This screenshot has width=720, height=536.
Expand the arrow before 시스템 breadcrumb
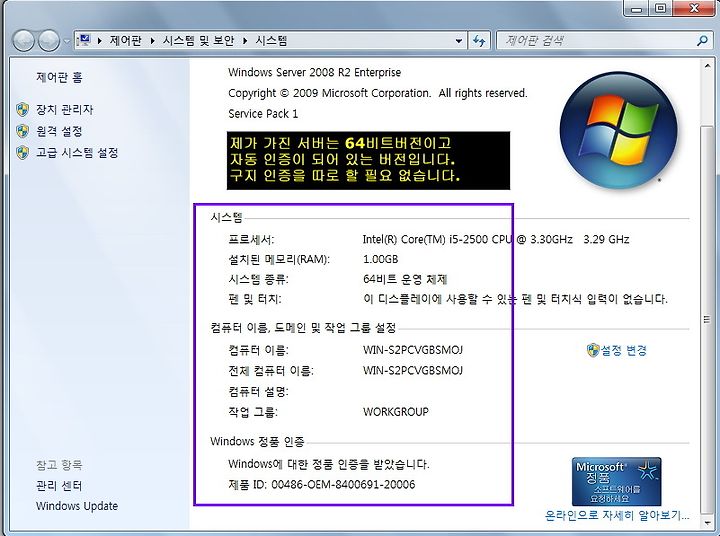point(245,41)
